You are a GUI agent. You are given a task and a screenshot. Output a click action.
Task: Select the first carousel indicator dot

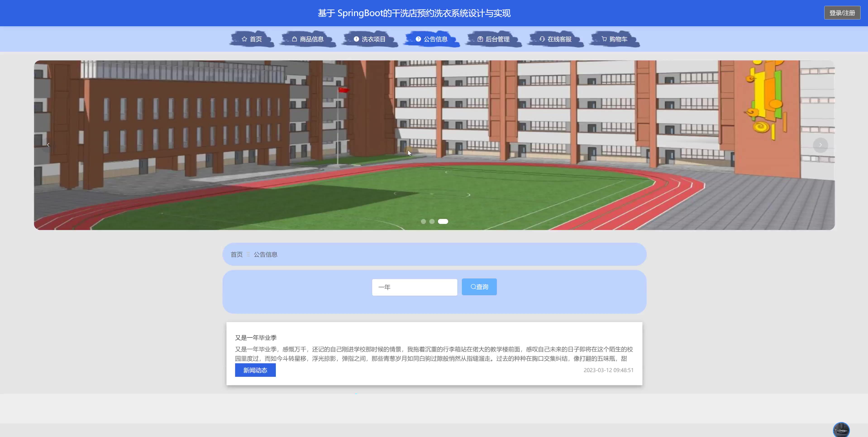pyautogui.click(x=423, y=221)
